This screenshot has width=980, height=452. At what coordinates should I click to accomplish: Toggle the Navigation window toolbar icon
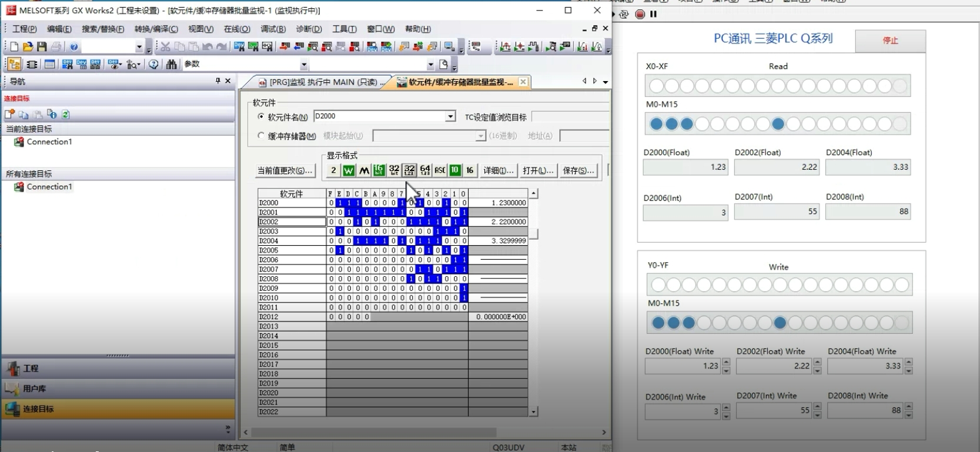tap(15, 64)
